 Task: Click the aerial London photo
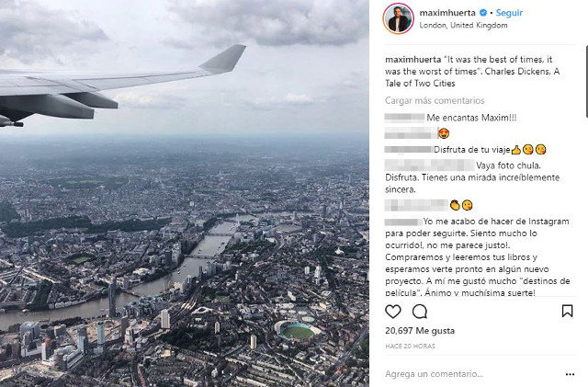(x=184, y=193)
